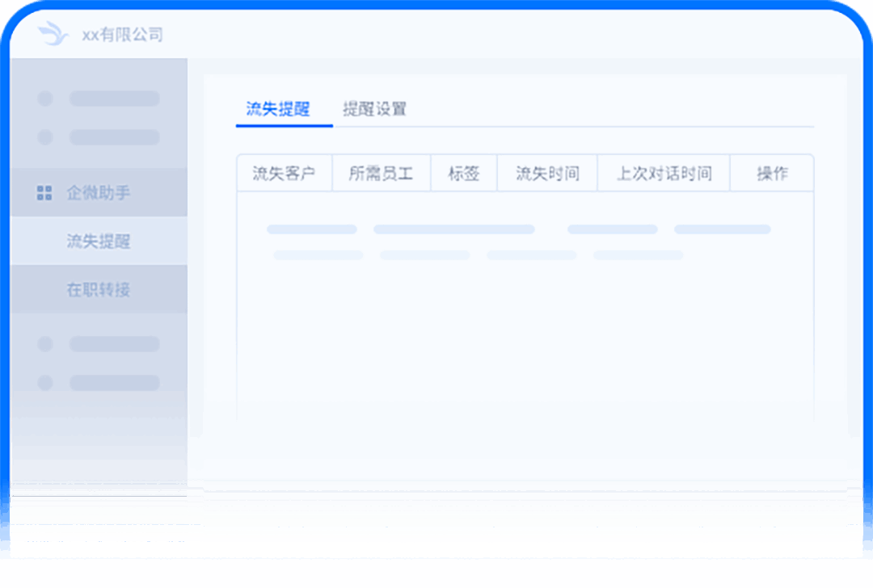The image size is (873, 588).
Task: Select the topmost placeholder circle in the sidebar
Action: [x=45, y=99]
